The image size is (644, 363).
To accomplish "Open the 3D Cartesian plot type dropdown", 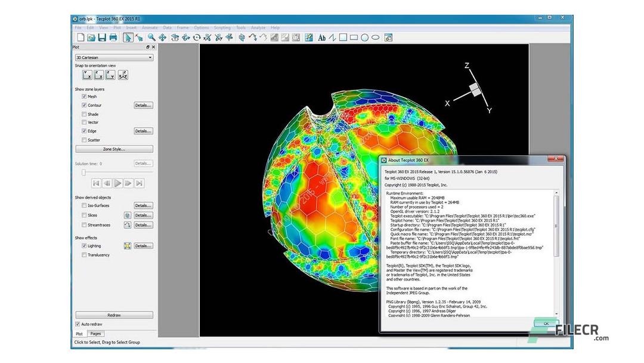I will tap(113, 57).
